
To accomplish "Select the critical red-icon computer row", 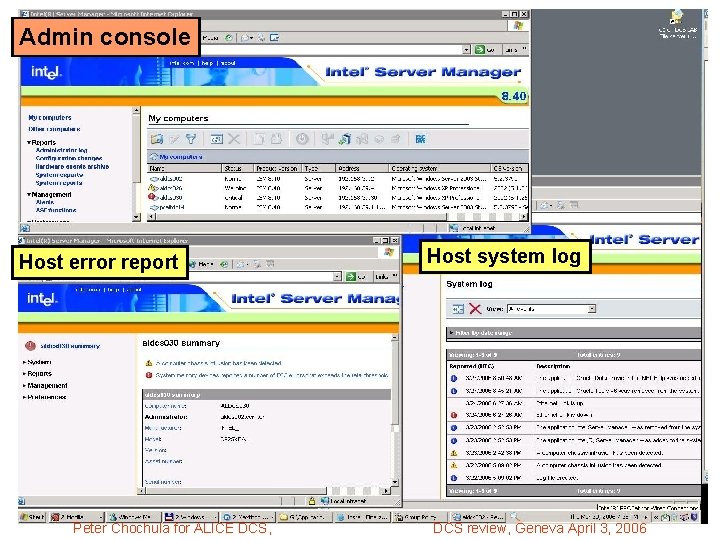I will point(338,197).
